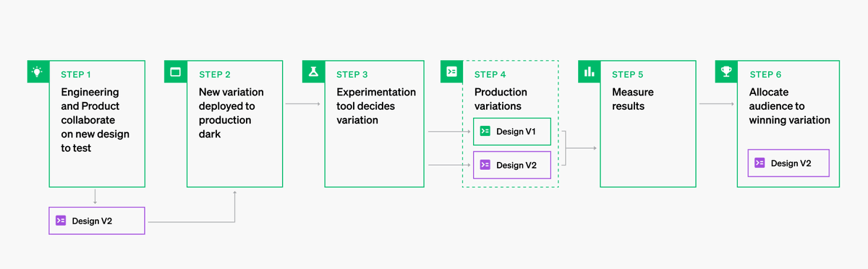This screenshot has width=868, height=269.
Task: Click the "Design V2" label inside Step 4
Action: 516,165
